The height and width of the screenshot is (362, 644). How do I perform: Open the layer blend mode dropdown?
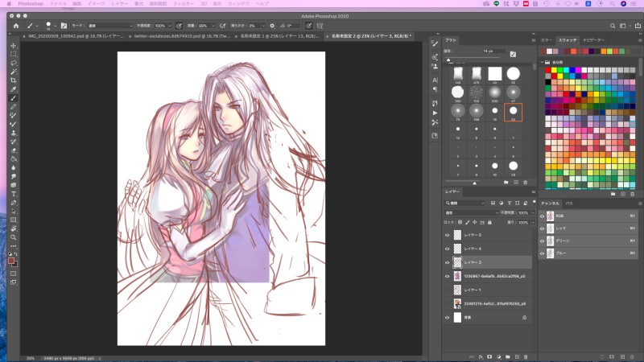[x=471, y=212]
